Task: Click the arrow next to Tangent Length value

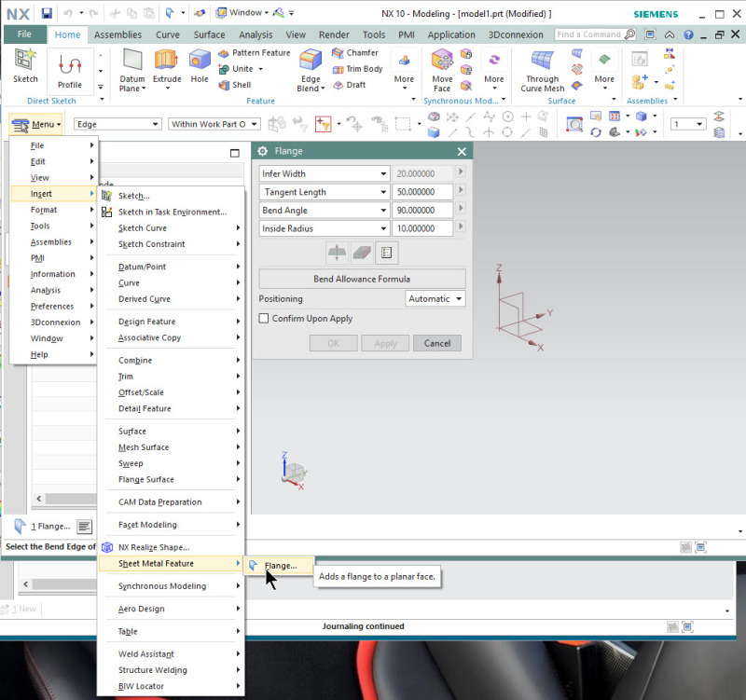Action: (x=460, y=190)
